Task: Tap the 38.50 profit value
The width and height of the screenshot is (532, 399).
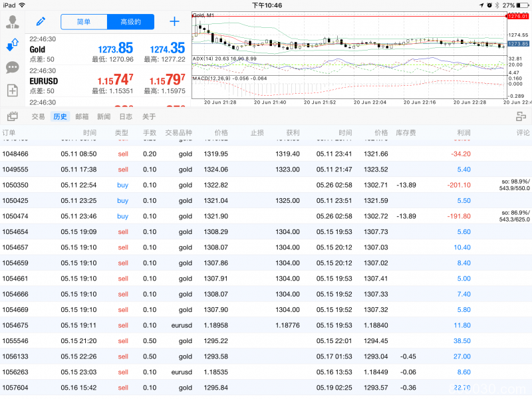Action: pyautogui.click(x=462, y=341)
